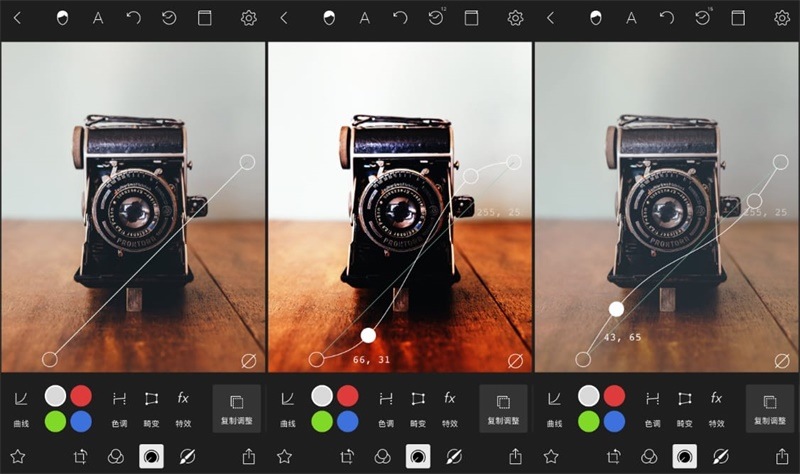The height and width of the screenshot is (474, 800).
Task: Tap the undo arrow in the right panel
Action: [667, 18]
